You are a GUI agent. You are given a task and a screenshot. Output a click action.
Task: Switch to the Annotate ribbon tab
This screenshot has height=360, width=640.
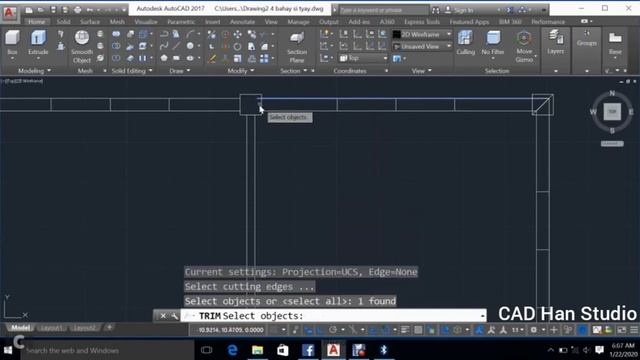[242, 22]
